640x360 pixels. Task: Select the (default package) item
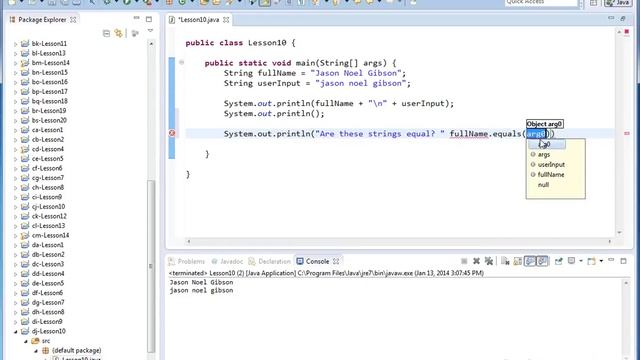click(76, 350)
